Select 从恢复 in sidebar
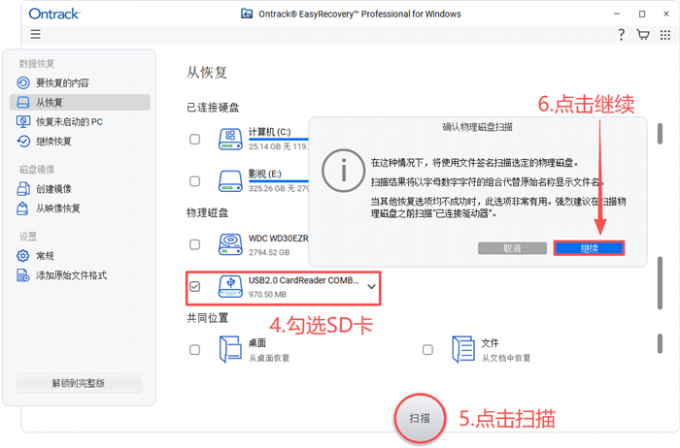The width and height of the screenshot is (680, 448). tap(80, 102)
